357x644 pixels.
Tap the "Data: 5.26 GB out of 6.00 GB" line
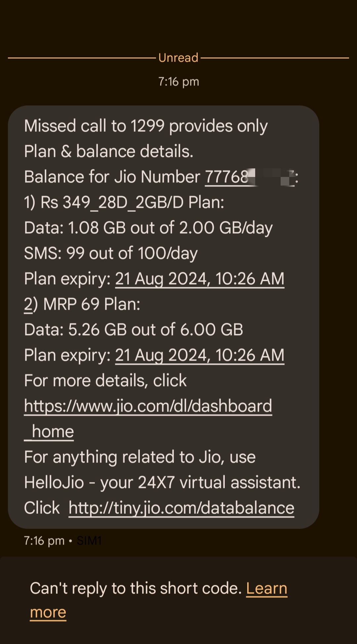click(x=134, y=330)
